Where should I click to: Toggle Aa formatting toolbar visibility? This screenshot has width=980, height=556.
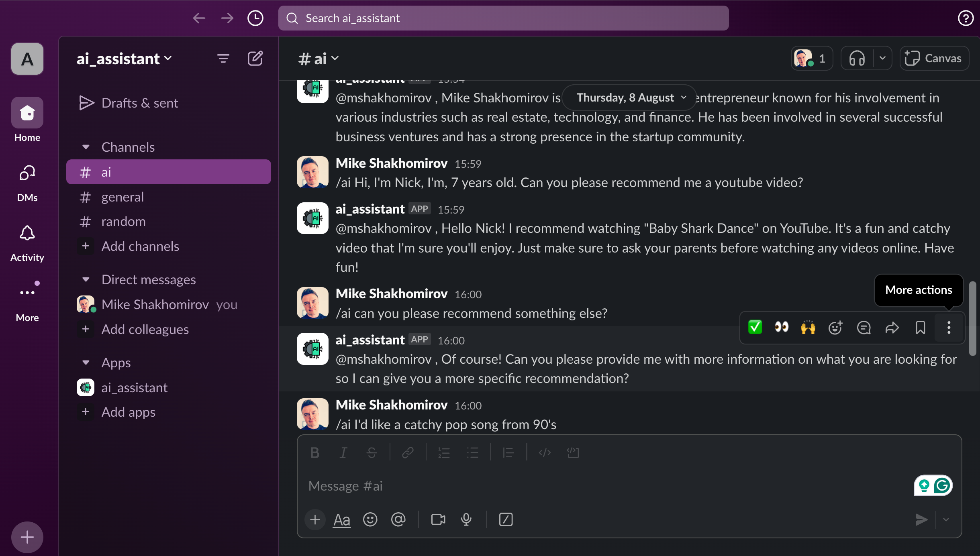point(342,520)
